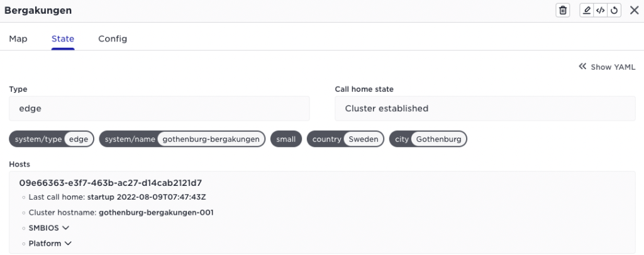
Task: Click the country Sweden label
Action: coord(345,139)
